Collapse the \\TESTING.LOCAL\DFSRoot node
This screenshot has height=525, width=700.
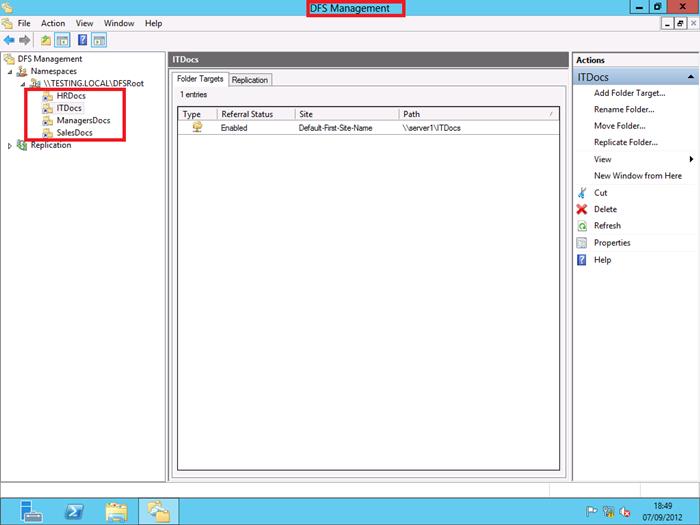(x=23, y=83)
